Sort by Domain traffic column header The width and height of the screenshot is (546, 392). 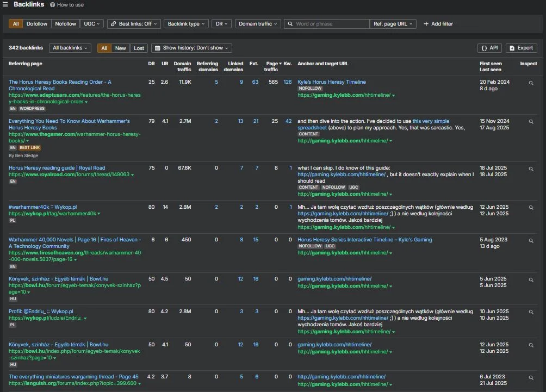coord(183,66)
